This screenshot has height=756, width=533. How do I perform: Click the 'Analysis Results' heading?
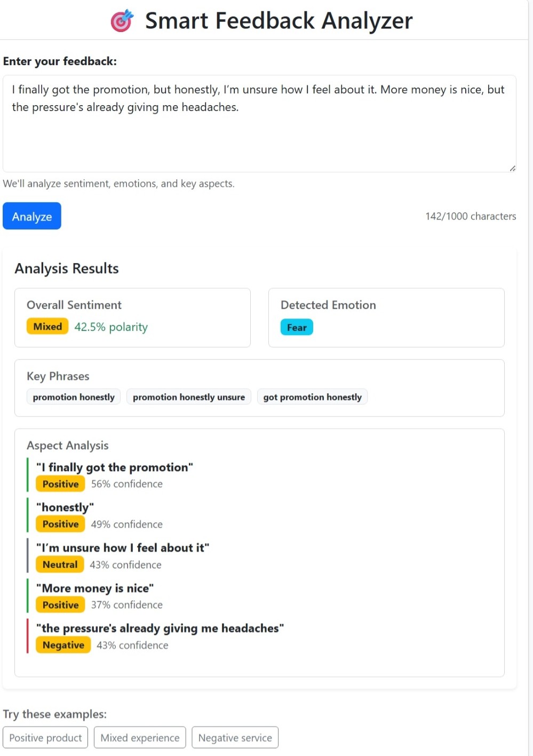(66, 269)
